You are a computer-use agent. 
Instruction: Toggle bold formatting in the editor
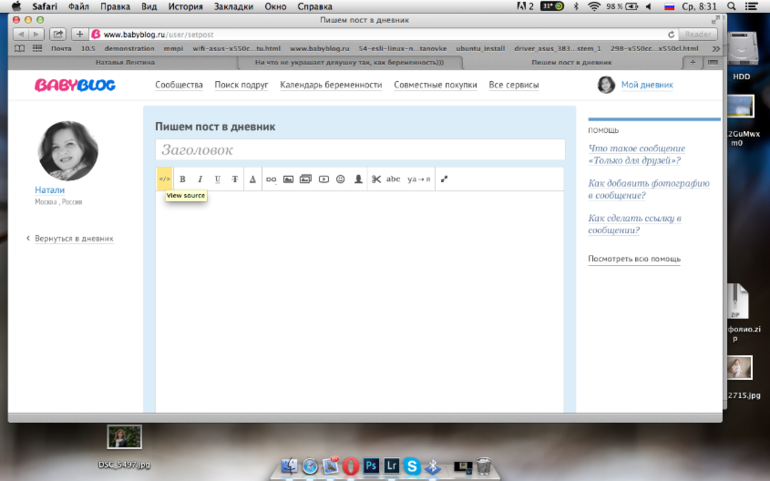[x=182, y=179]
